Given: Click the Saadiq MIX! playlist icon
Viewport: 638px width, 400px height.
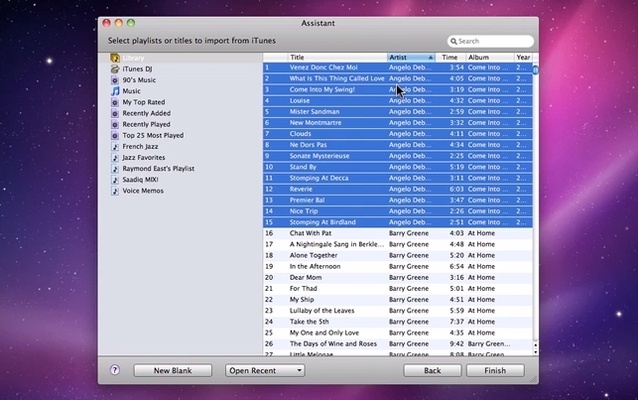Looking at the screenshot, I should point(115,179).
